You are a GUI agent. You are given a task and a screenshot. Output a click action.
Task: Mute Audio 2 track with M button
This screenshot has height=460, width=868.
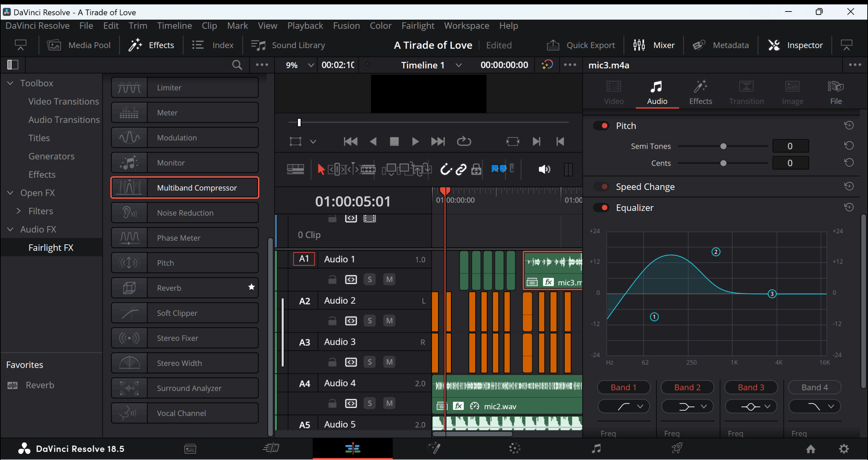point(389,321)
